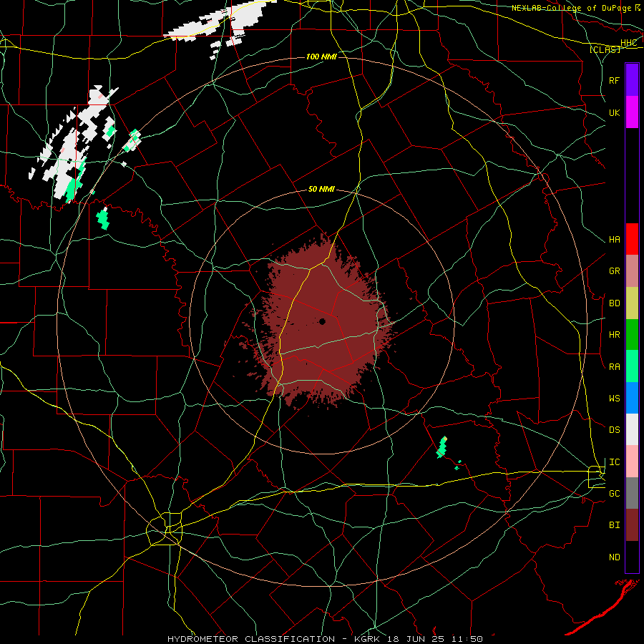Select the "HR" legend label

(x=614, y=335)
